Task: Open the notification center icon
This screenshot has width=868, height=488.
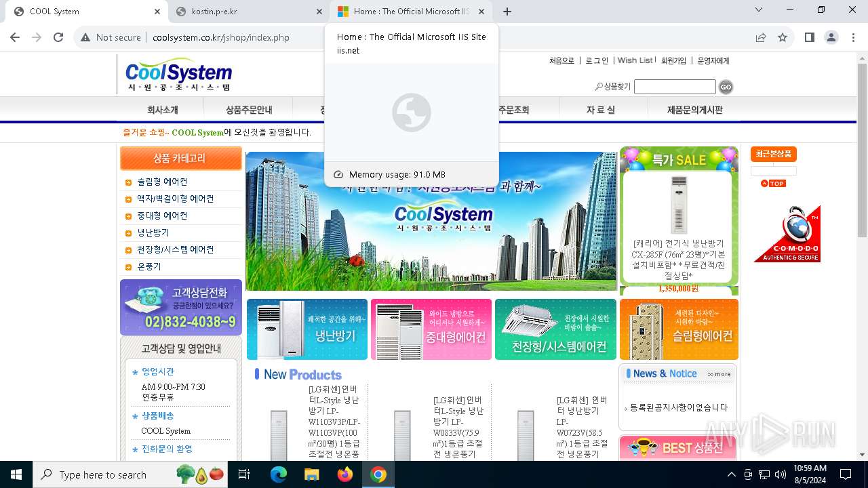Action: tap(846, 474)
